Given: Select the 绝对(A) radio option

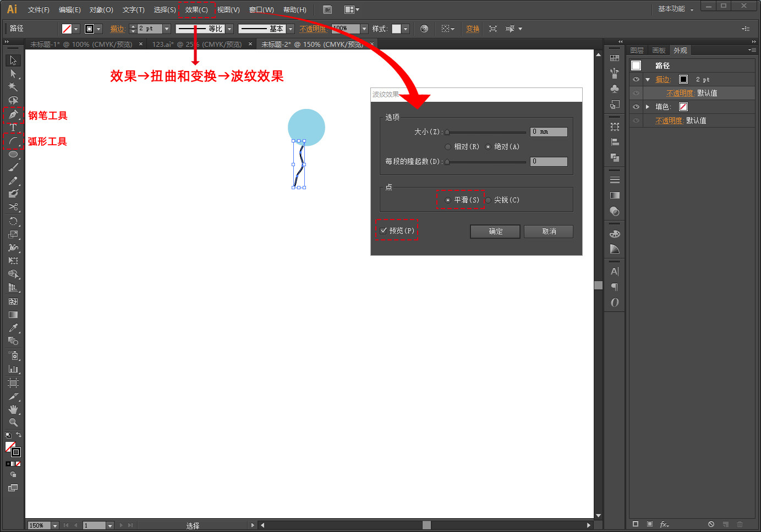Looking at the screenshot, I should 488,147.
